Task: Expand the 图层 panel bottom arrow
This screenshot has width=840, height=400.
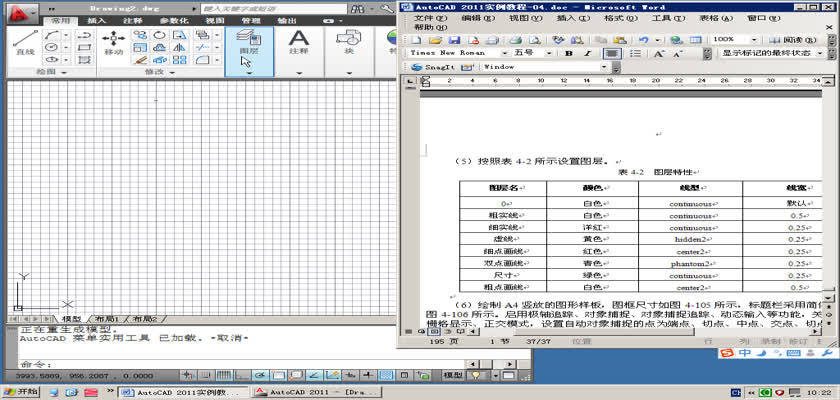Action: pos(249,72)
